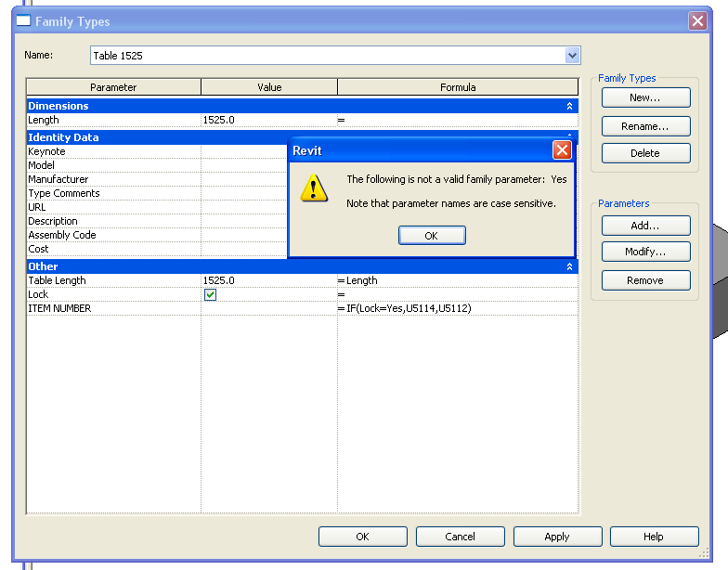
Task: Select the Manufacturer parameter row
Action: 157,179
